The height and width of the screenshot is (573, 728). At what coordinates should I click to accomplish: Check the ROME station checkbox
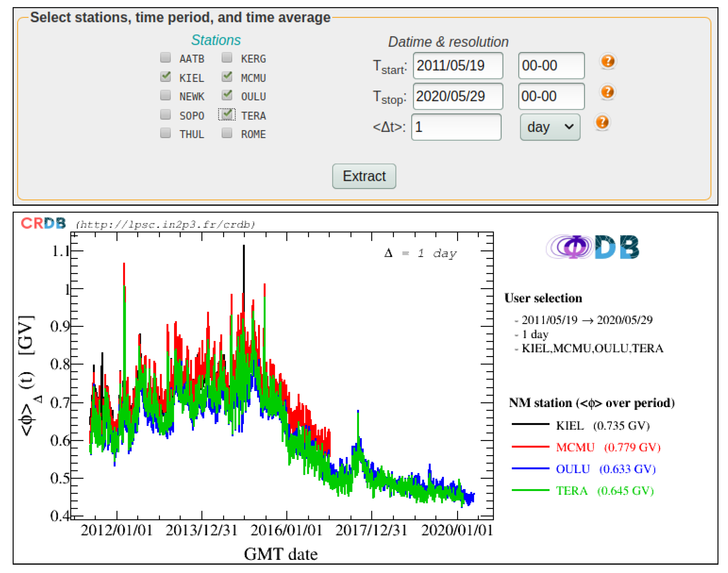pyautogui.click(x=227, y=133)
